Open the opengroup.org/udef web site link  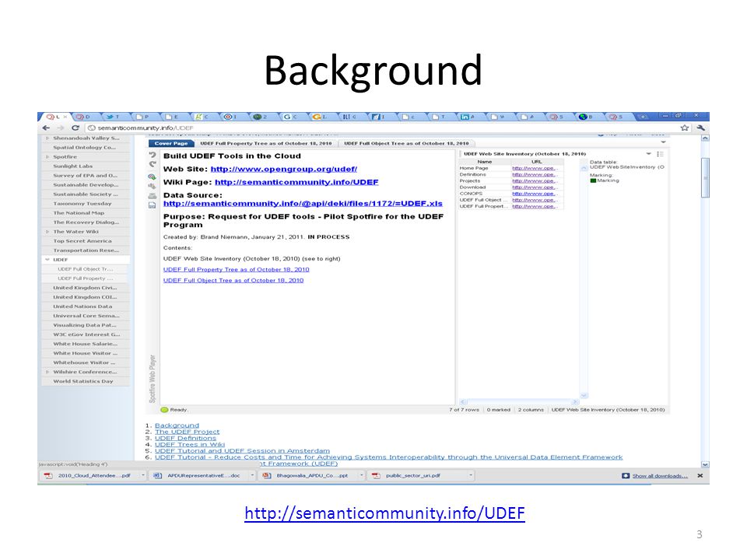pyautogui.click(x=283, y=169)
